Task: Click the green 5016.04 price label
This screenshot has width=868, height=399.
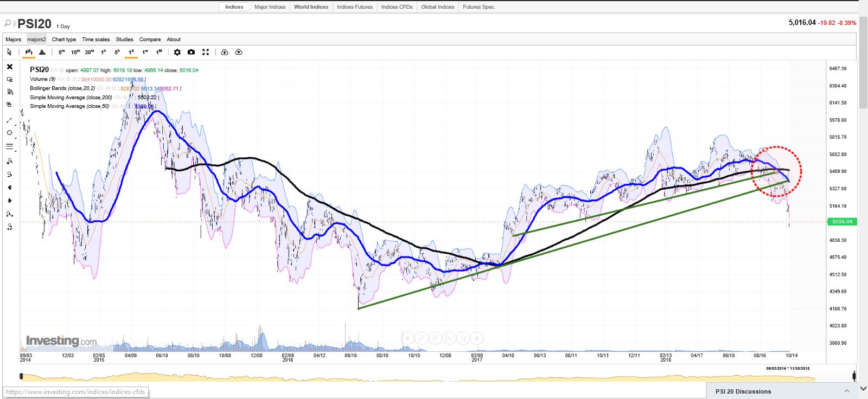Action: pyautogui.click(x=841, y=222)
